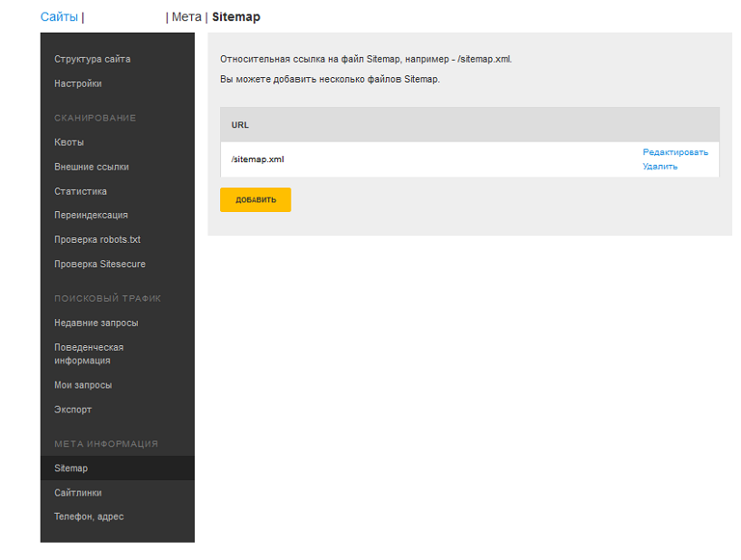This screenshot has height=560, width=741.
Task: Select Переиндексация menu item
Action: click(x=91, y=215)
